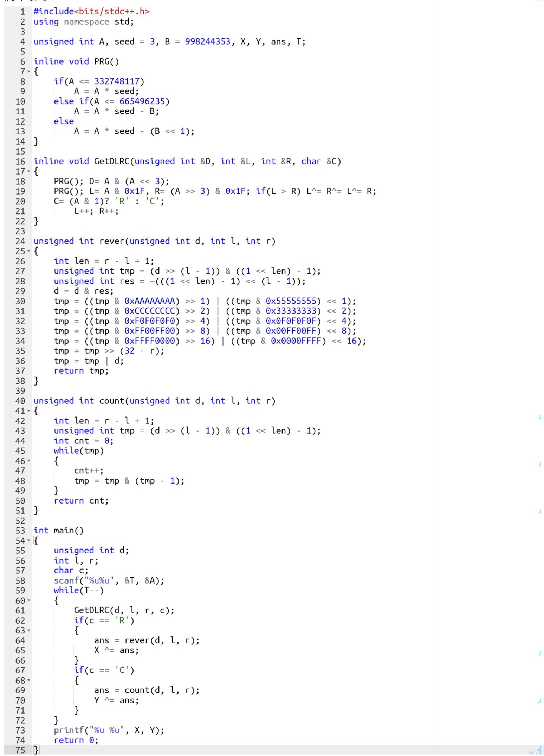544x756 pixels.
Task: Collapse the block starting at line 63
Action: click(29, 631)
